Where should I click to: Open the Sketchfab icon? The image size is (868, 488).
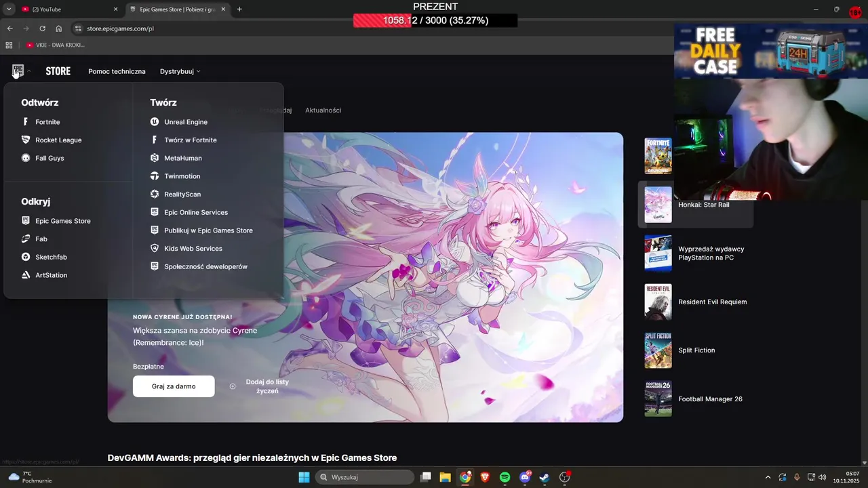(26, 257)
